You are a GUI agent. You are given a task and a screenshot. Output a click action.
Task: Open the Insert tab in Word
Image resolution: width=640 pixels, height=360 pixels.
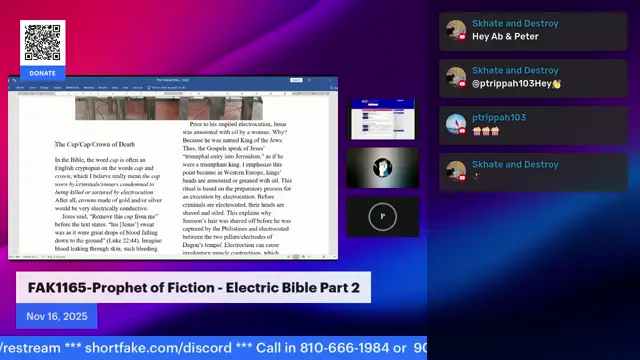coord(32,87)
